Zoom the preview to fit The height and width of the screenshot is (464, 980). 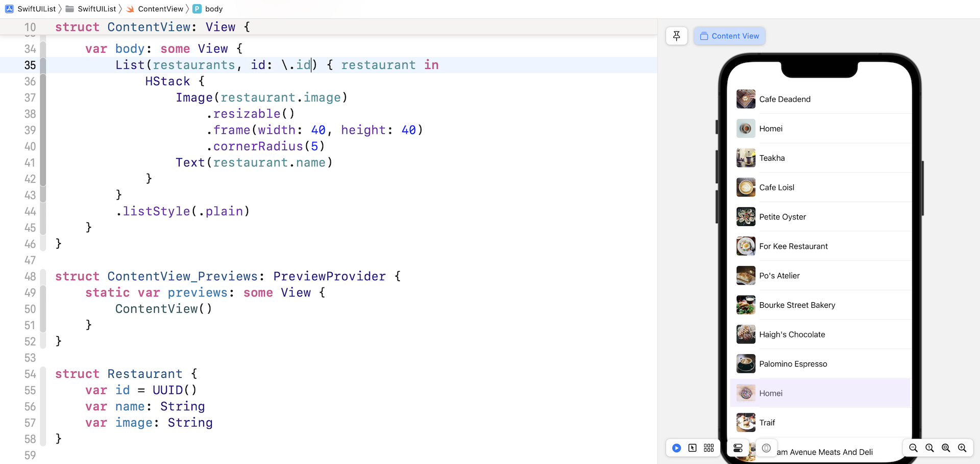pos(946,448)
